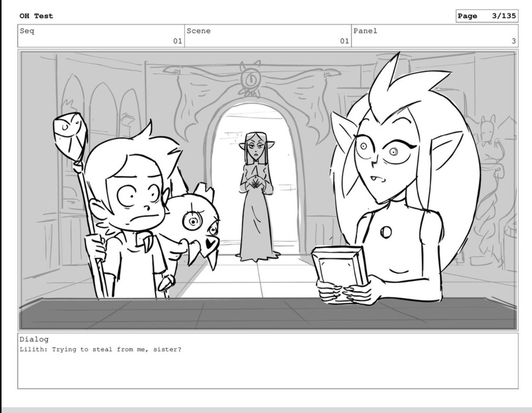Click the 'OH Test' title text
The height and width of the screenshot is (413, 532).
tap(36, 16)
